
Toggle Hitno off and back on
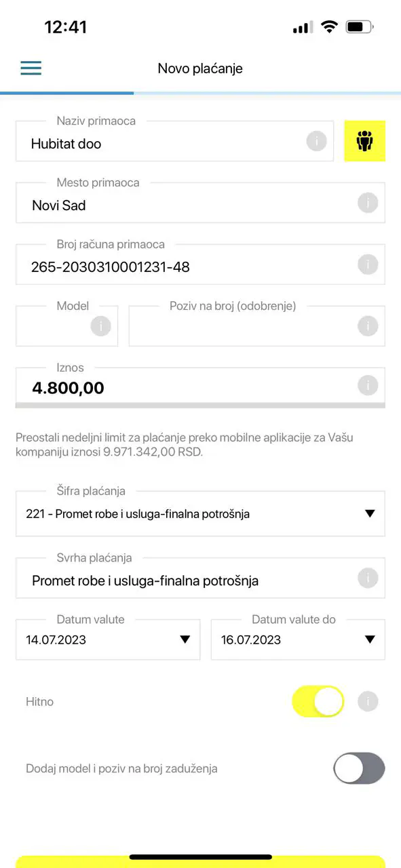[318, 701]
